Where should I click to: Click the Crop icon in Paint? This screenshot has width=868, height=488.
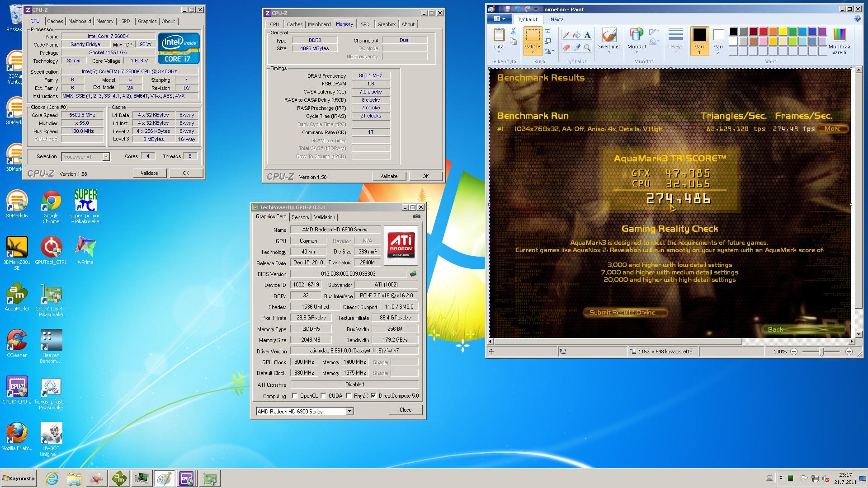click(548, 31)
